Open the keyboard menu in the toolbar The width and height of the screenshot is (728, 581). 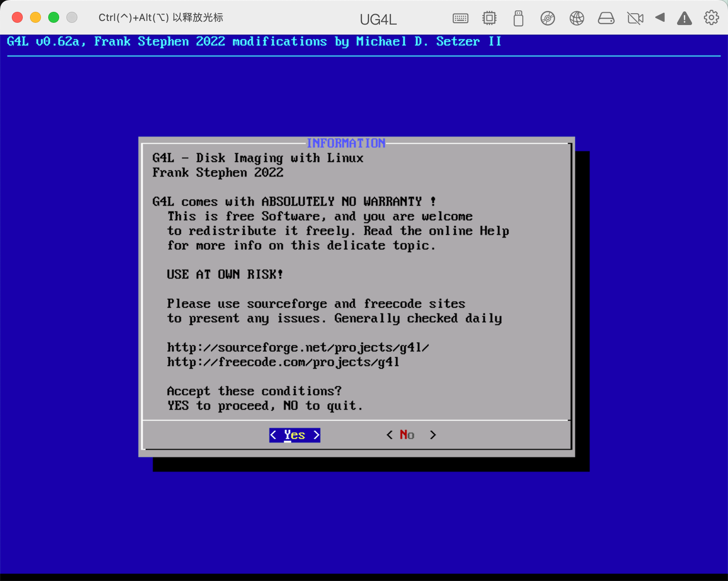pos(460,18)
